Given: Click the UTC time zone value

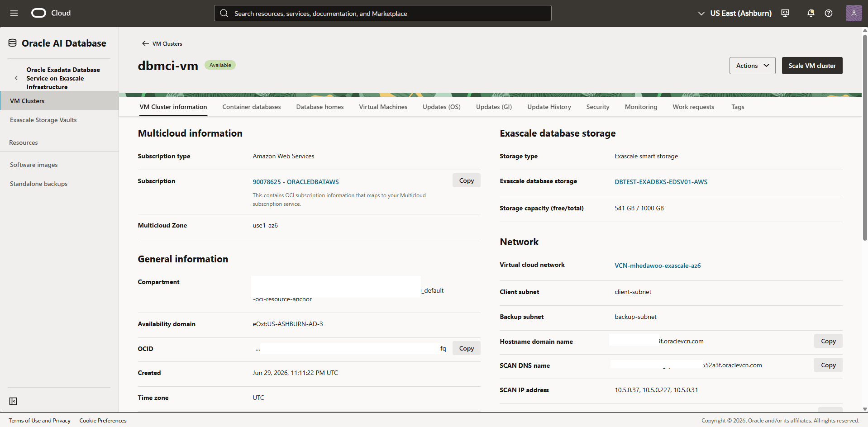Looking at the screenshot, I should click(x=258, y=398).
